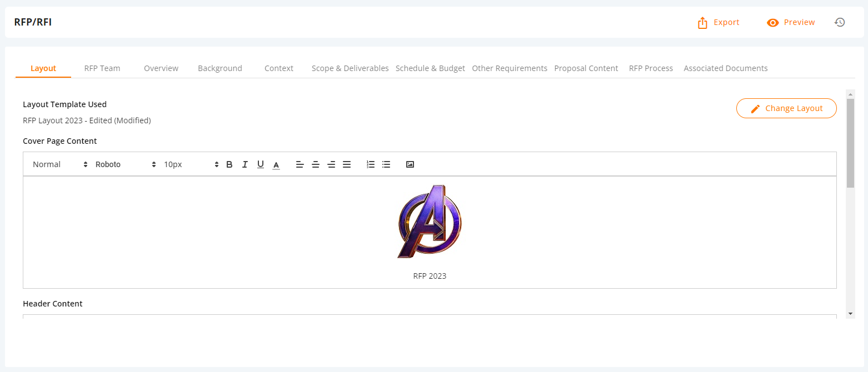868x372 pixels.
Task: Align text right
Action: pos(331,164)
